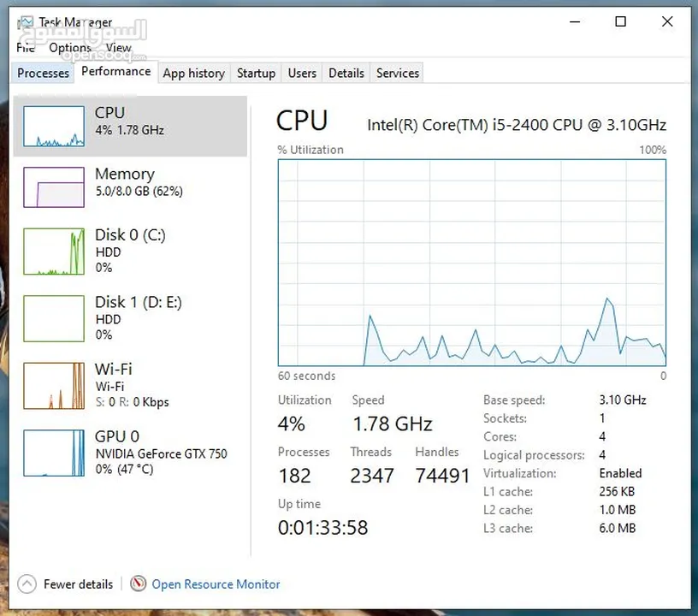Close the Task Manager window
This screenshot has height=616, width=698.
[667, 21]
